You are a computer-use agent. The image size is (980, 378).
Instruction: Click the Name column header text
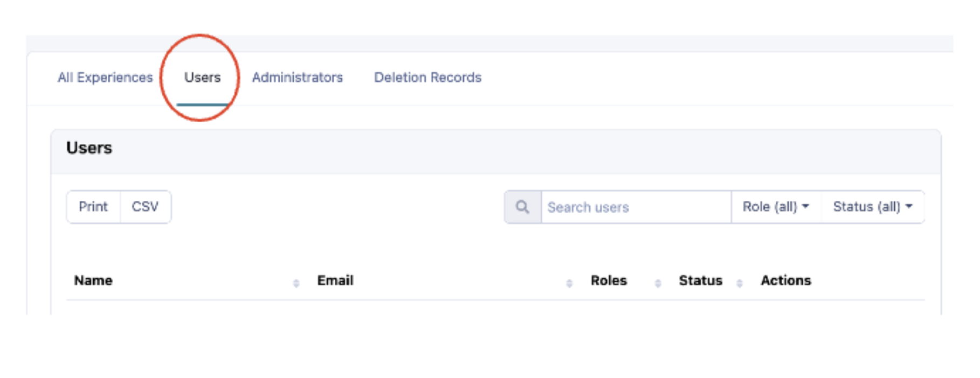coord(93,281)
